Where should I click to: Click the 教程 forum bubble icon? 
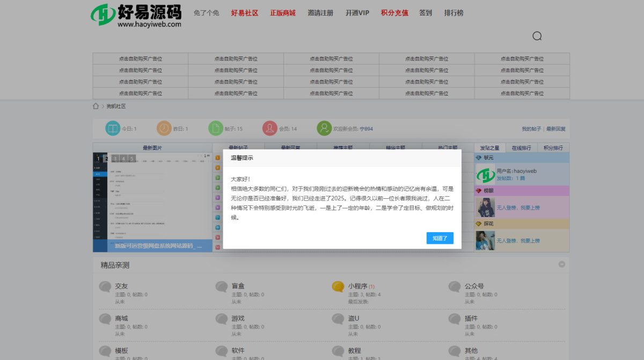coord(338,351)
